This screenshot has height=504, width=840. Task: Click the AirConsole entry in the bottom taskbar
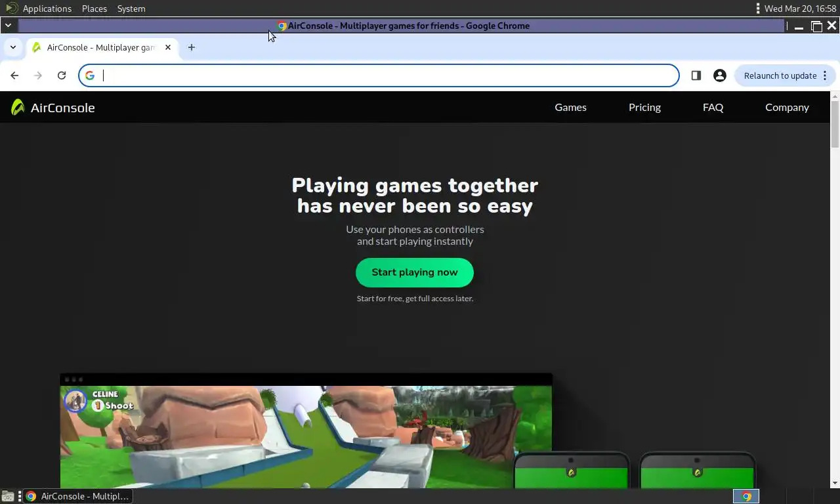77,496
